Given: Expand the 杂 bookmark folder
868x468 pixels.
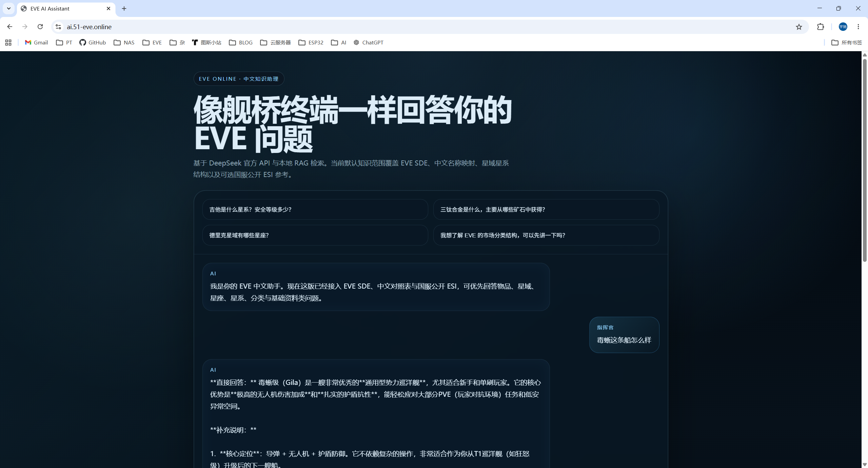Looking at the screenshot, I should pyautogui.click(x=177, y=42).
